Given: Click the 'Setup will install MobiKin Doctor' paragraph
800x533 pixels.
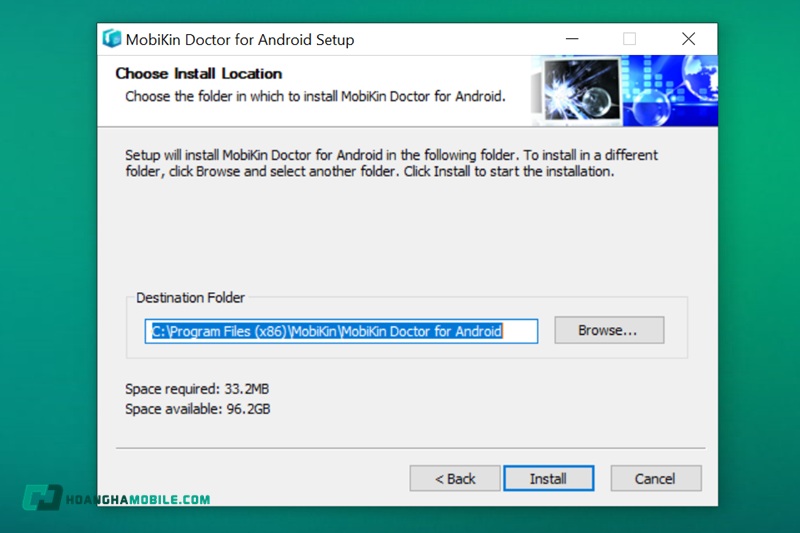Looking at the screenshot, I should [391, 163].
